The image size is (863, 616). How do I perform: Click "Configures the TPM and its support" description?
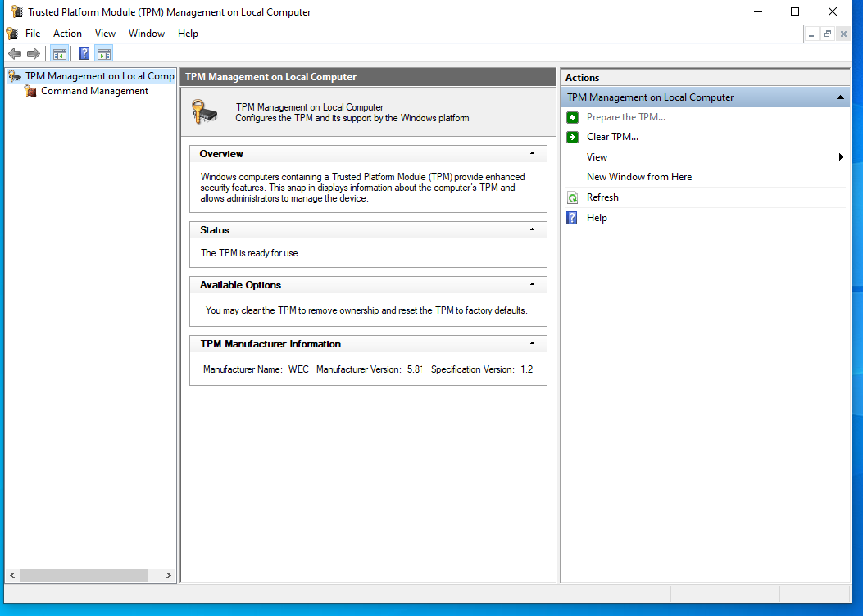click(352, 118)
